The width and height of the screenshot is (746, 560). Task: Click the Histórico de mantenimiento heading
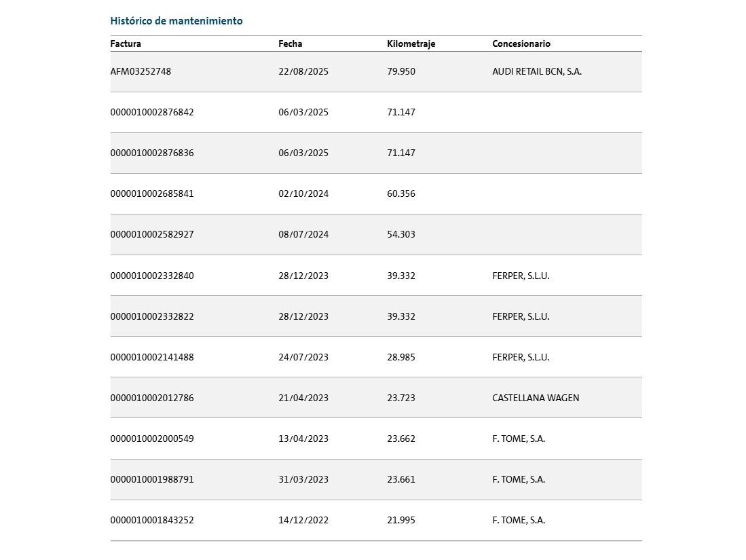click(x=176, y=21)
